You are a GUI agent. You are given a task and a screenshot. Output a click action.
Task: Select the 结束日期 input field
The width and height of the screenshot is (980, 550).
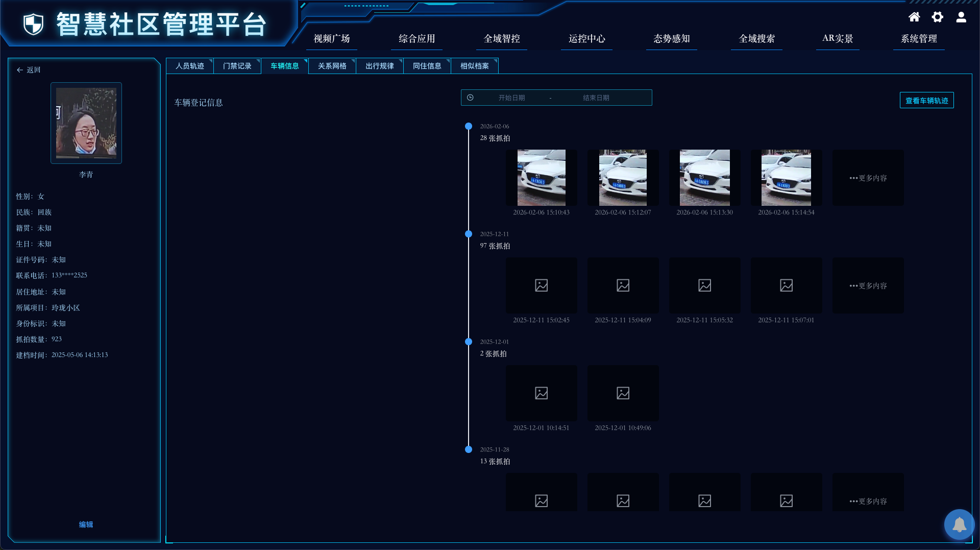click(596, 98)
